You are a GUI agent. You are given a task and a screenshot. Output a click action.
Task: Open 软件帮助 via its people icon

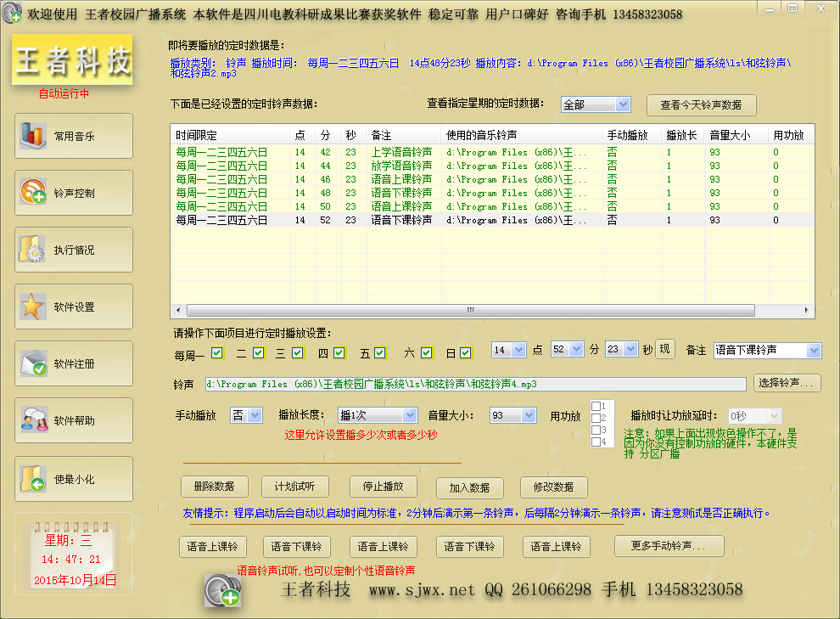tap(33, 420)
